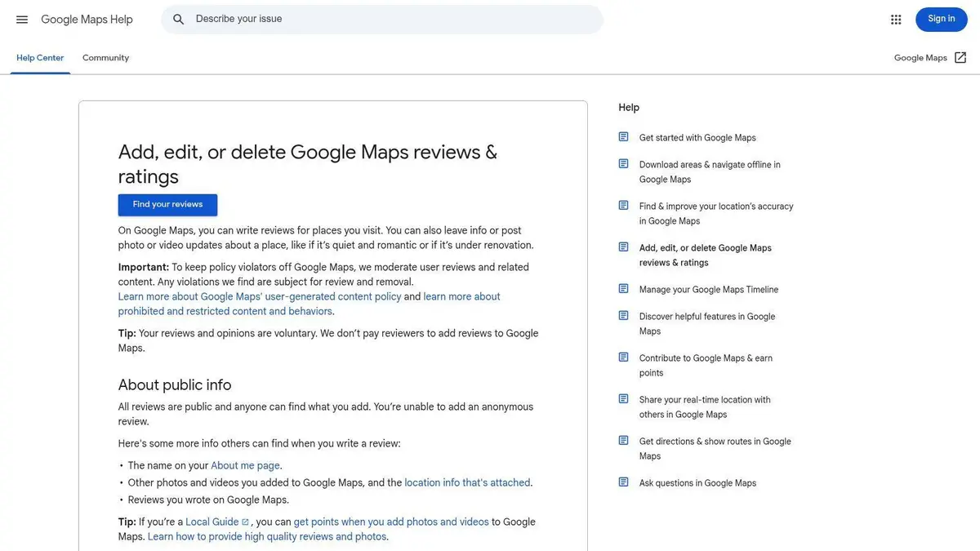Click article icon beside Download areas & navigate offline
Viewport: 980px width, 551px height.
point(624,164)
